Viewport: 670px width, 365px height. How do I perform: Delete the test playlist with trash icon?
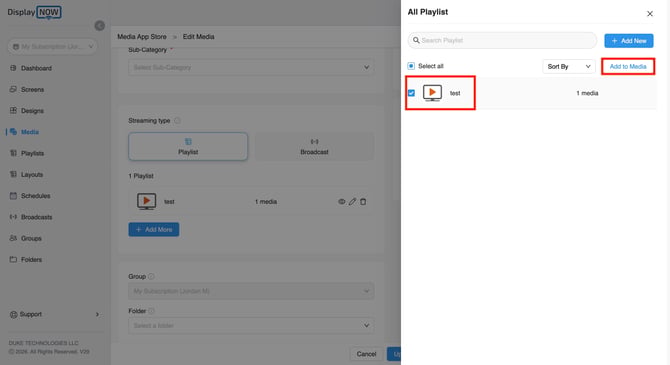(363, 202)
